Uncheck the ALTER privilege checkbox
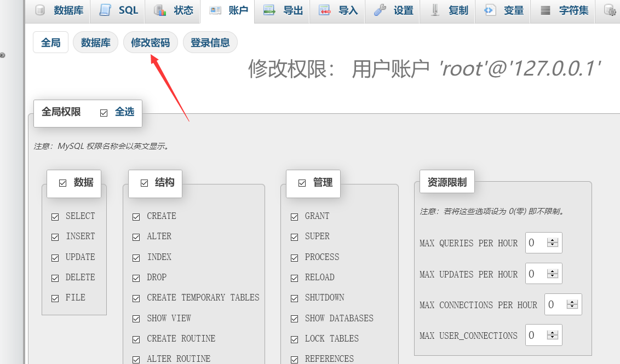Image resolution: width=620 pixels, height=364 pixels. click(136, 237)
